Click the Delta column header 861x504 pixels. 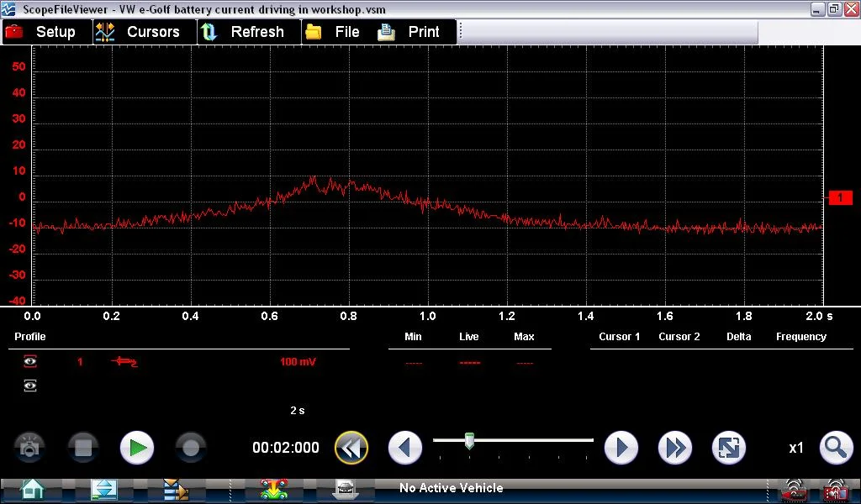pyautogui.click(x=738, y=337)
